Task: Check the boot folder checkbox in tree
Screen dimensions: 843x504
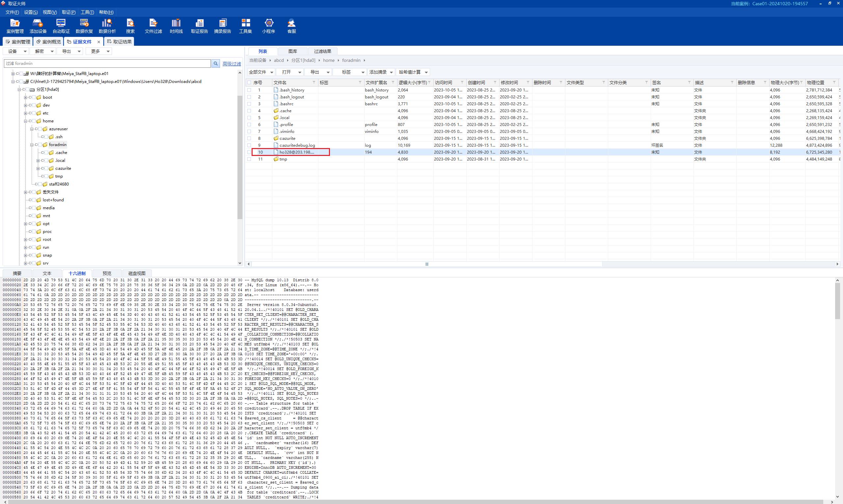Action: pyautogui.click(x=34, y=97)
